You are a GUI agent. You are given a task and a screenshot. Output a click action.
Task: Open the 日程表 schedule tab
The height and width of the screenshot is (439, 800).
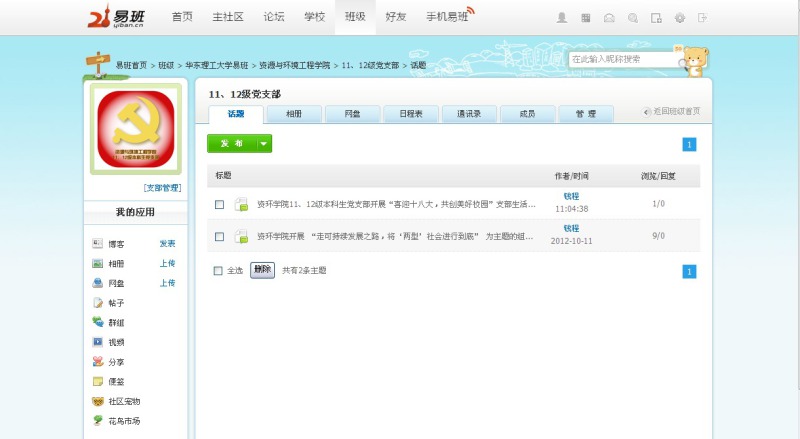(x=410, y=114)
